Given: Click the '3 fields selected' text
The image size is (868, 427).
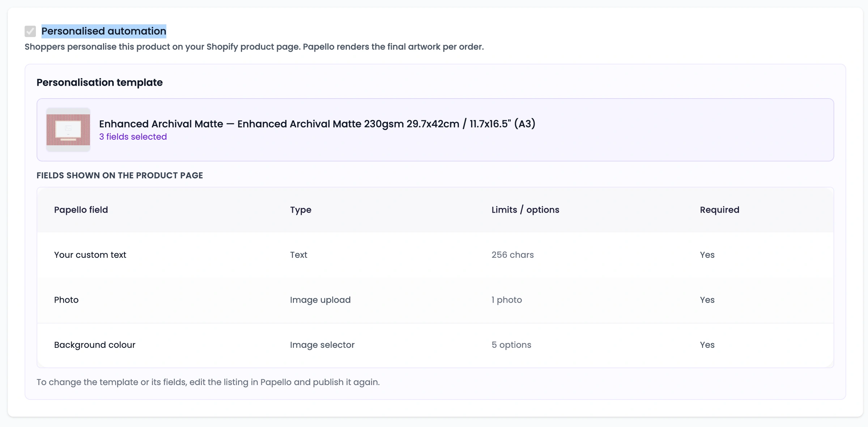Looking at the screenshot, I should click(133, 137).
